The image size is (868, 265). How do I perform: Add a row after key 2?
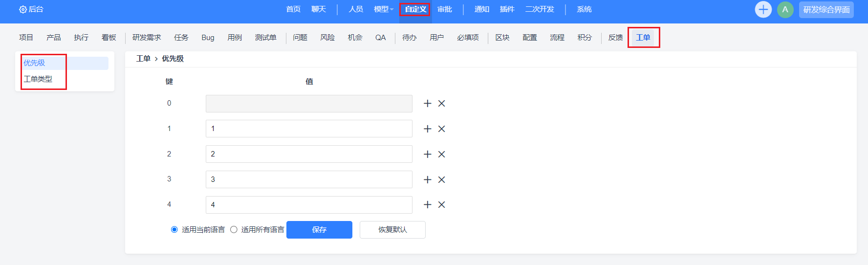428,155
